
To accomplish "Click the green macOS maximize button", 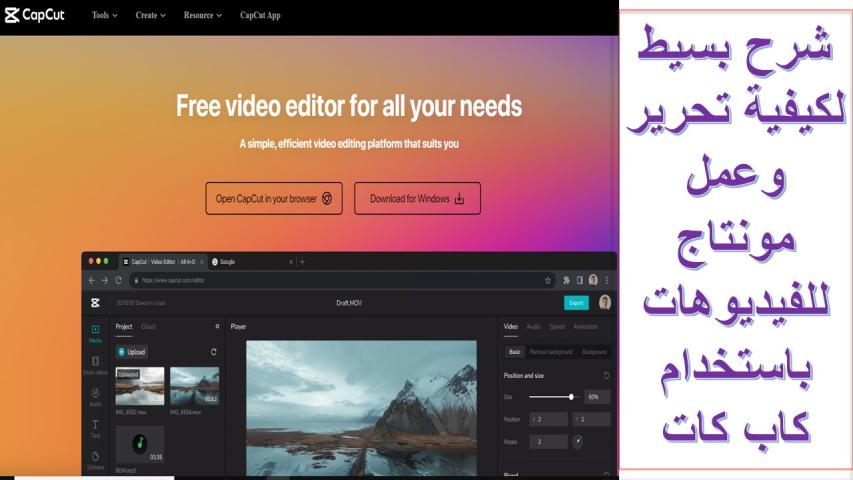I will tap(106, 261).
